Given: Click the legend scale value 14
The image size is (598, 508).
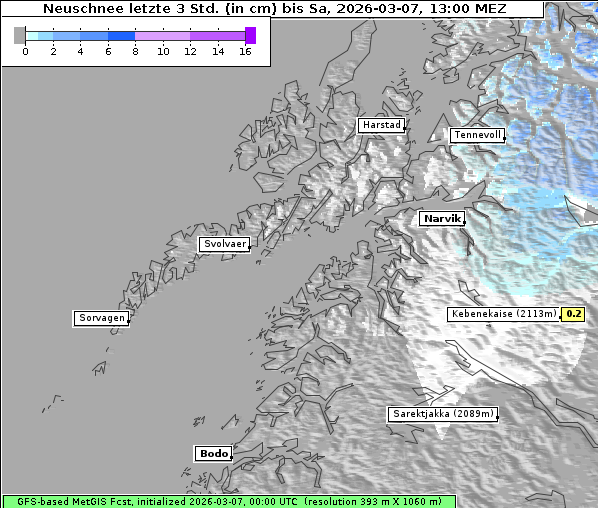Looking at the screenshot, I should coord(218,51).
